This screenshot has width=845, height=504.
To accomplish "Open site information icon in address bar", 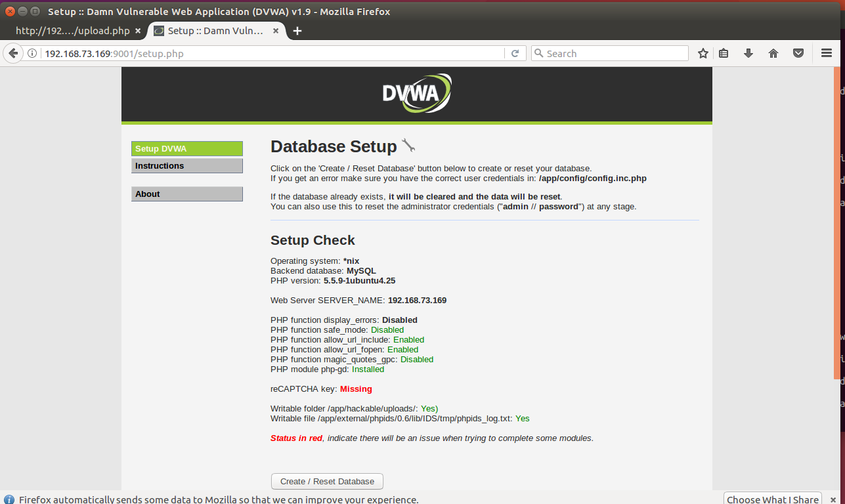I will 32,54.
